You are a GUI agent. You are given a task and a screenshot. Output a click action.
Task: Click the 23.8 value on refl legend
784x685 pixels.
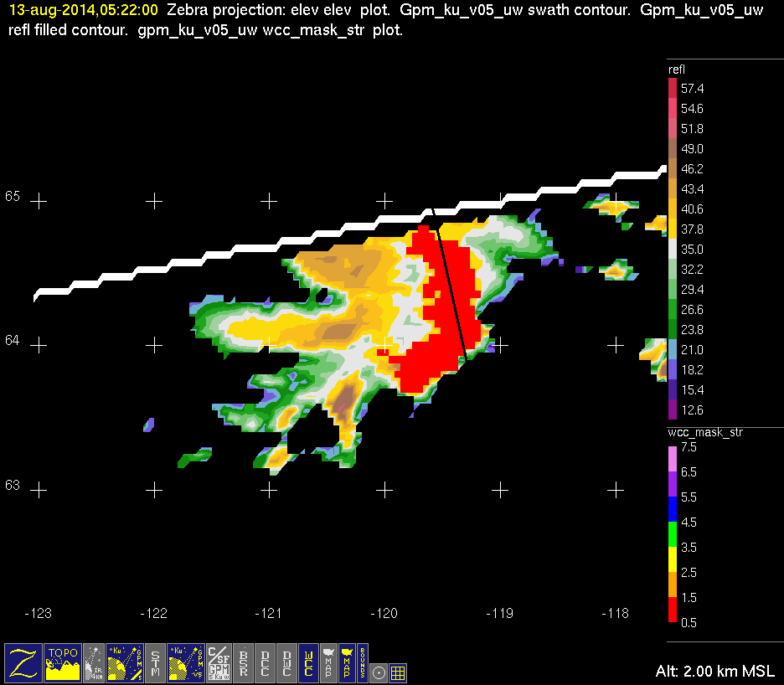click(692, 329)
